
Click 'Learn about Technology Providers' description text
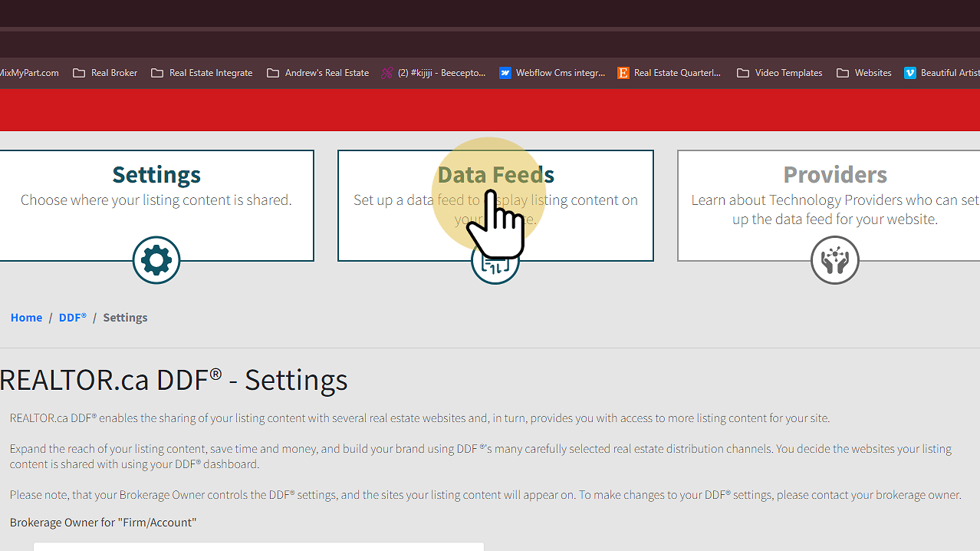coord(835,210)
